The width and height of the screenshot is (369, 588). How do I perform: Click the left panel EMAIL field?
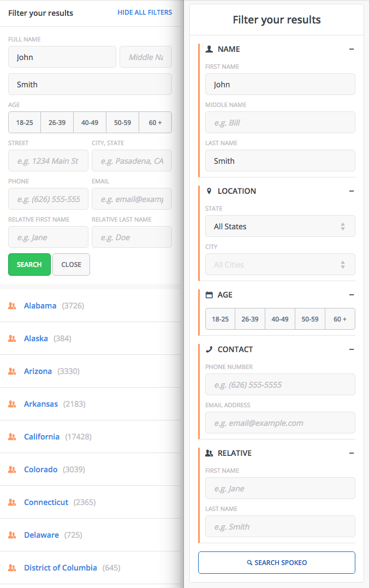pyautogui.click(x=132, y=199)
